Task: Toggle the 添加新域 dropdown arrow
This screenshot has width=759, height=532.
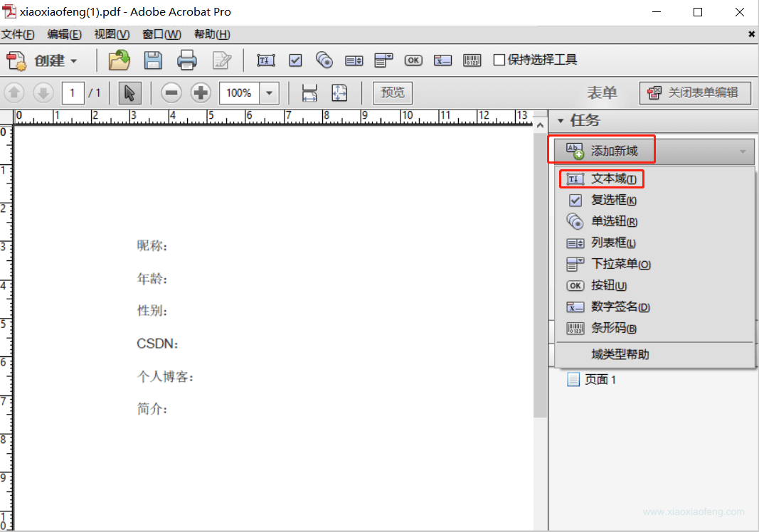Action: 743,151
